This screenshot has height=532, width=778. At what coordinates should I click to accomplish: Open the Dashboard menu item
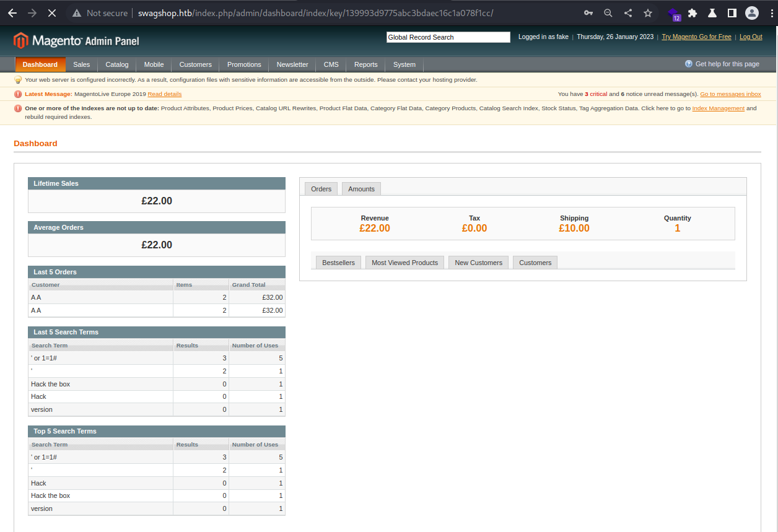[40, 64]
